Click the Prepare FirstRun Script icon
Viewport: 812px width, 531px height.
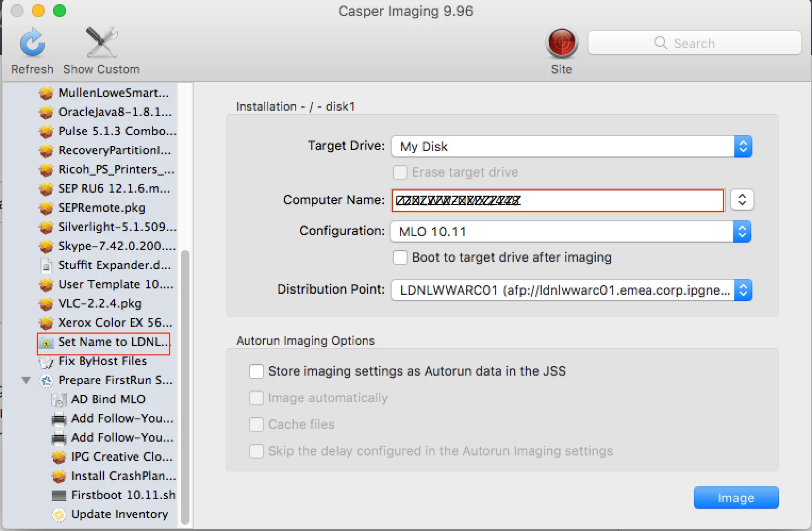pyautogui.click(x=46, y=380)
